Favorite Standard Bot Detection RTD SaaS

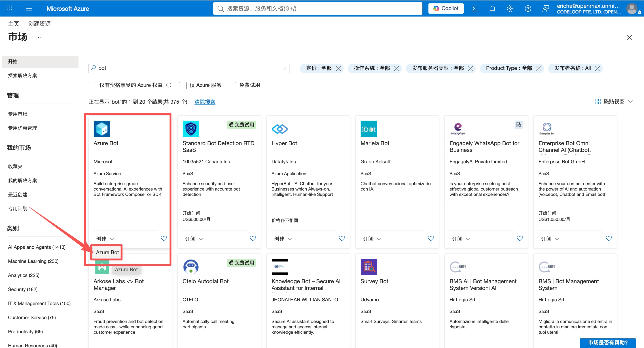(x=253, y=238)
